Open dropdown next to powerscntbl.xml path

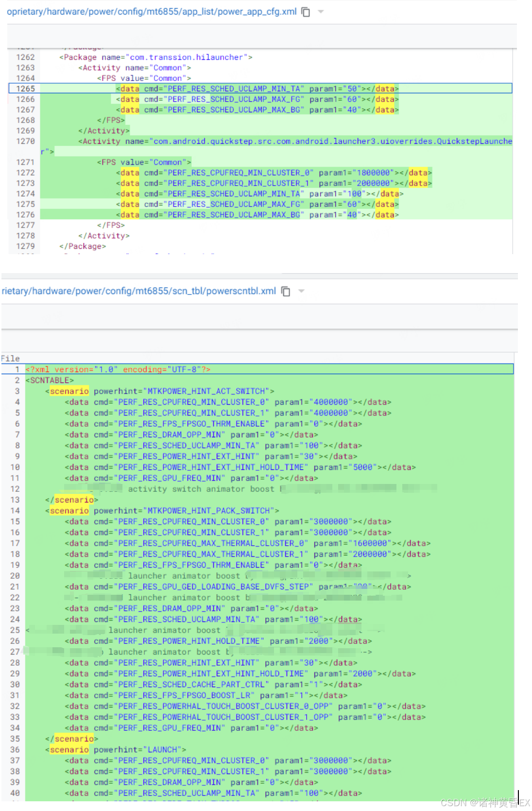(x=301, y=291)
